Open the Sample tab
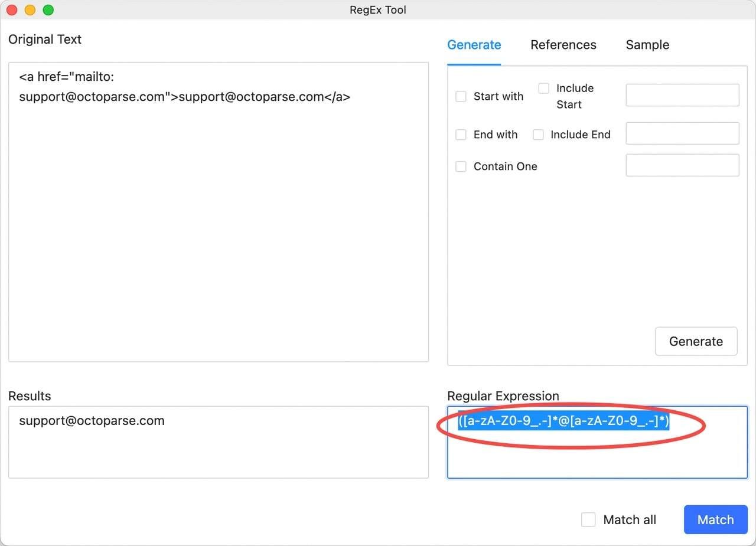This screenshot has height=546, width=756. [x=647, y=45]
